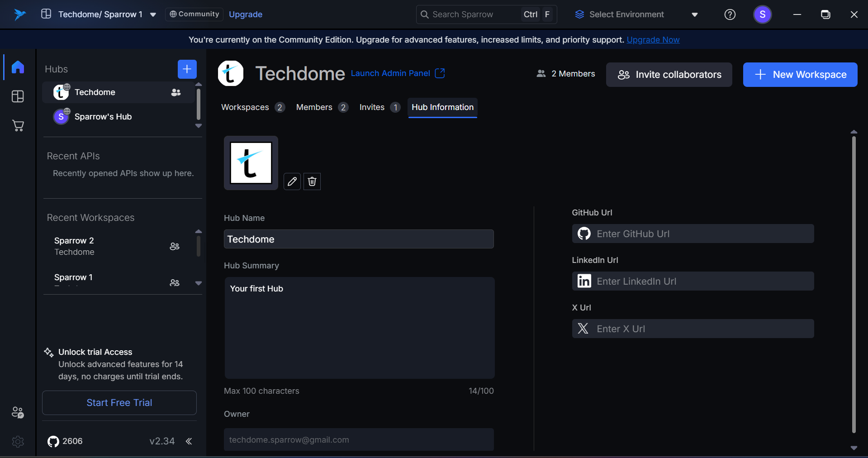Screen dimensions: 868x458
Task: Open the Marketplace cart icon
Action: coord(18,126)
